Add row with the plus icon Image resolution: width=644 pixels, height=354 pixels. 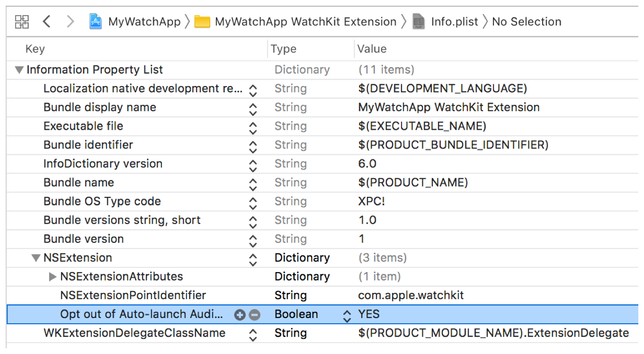(240, 315)
